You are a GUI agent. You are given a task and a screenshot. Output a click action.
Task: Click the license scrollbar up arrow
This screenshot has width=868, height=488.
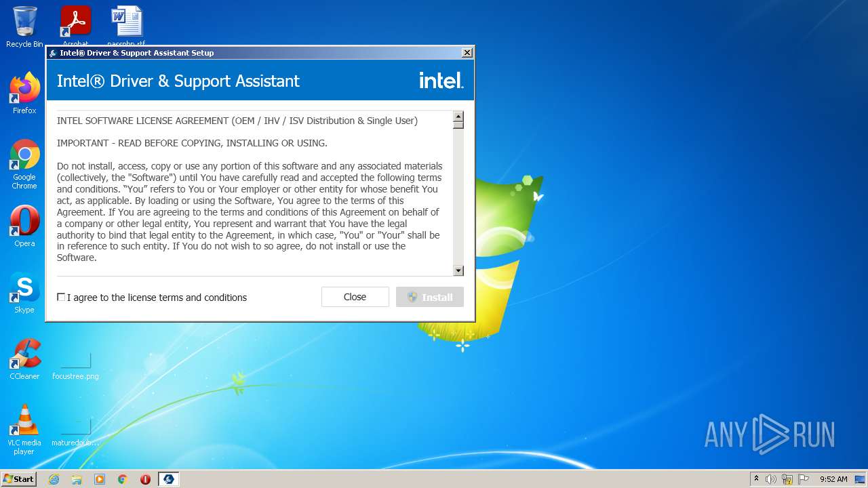click(458, 117)
